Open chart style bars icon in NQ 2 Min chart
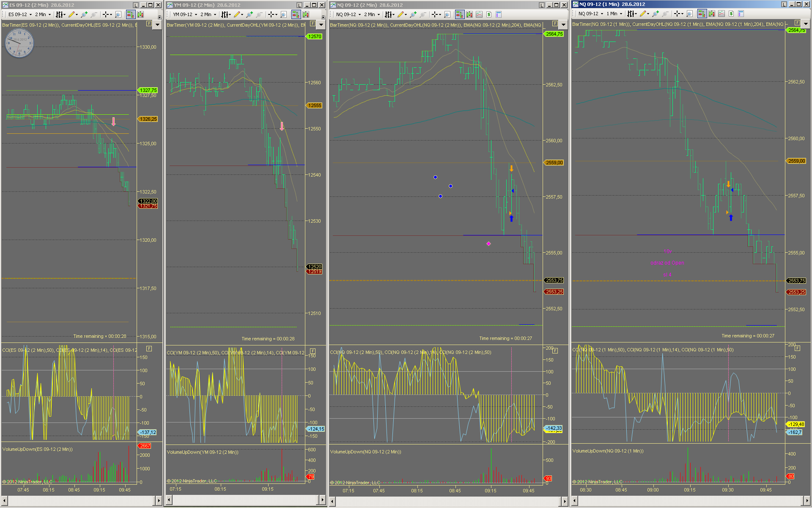This screenshot has width=812, height=508. coord(388,14)
